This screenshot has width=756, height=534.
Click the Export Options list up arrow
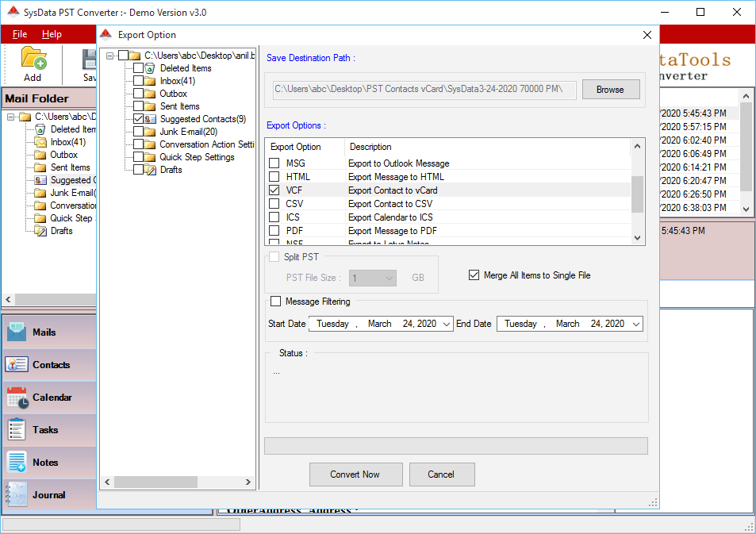click(637, 146)
